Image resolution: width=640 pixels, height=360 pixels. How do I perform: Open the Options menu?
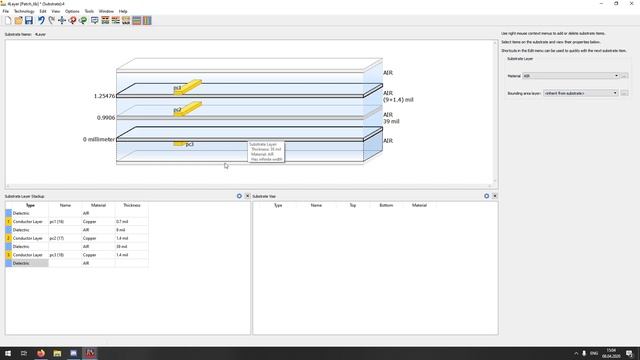point(72,11)
